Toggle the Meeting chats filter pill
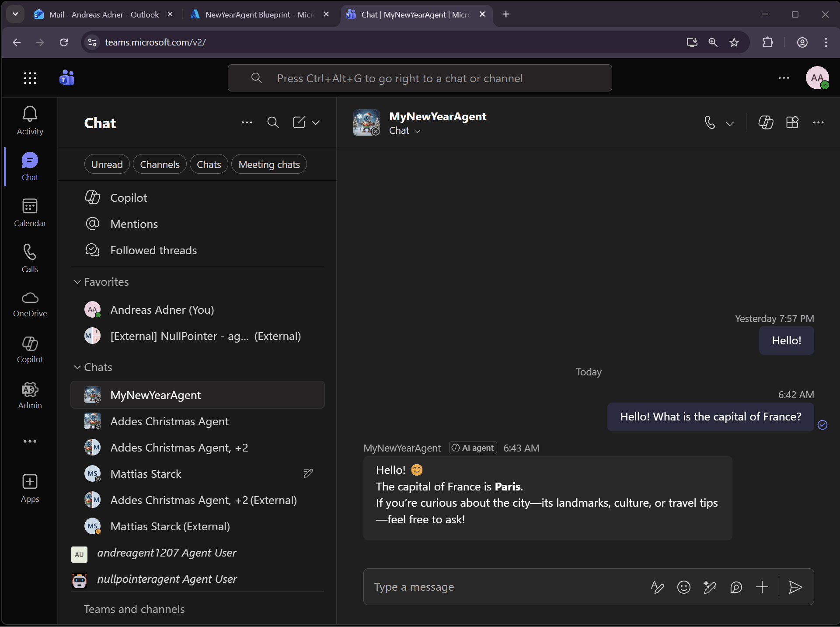Image resolution: width=840 pixels, height=627 pixels. [269, 165]
